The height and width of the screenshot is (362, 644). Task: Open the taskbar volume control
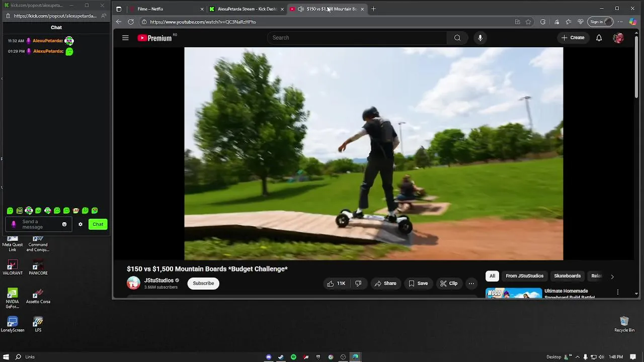[x=601, y=357]
